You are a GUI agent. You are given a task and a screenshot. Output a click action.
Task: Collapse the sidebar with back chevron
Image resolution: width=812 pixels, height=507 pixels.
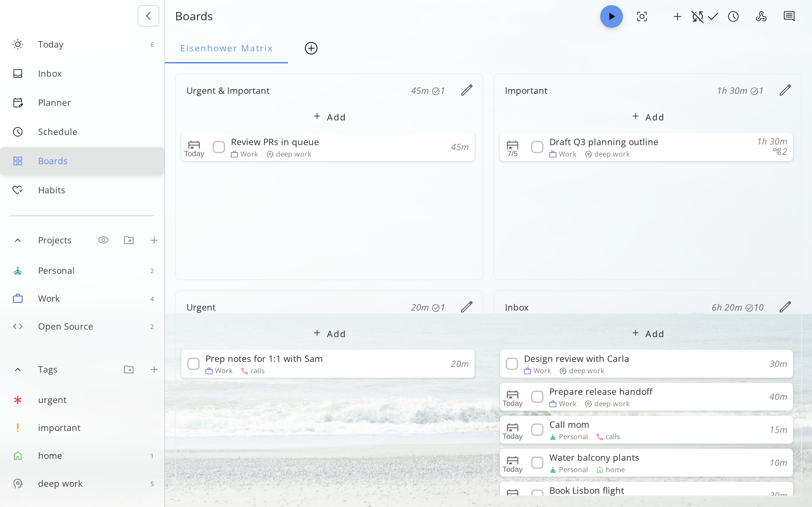148,16
